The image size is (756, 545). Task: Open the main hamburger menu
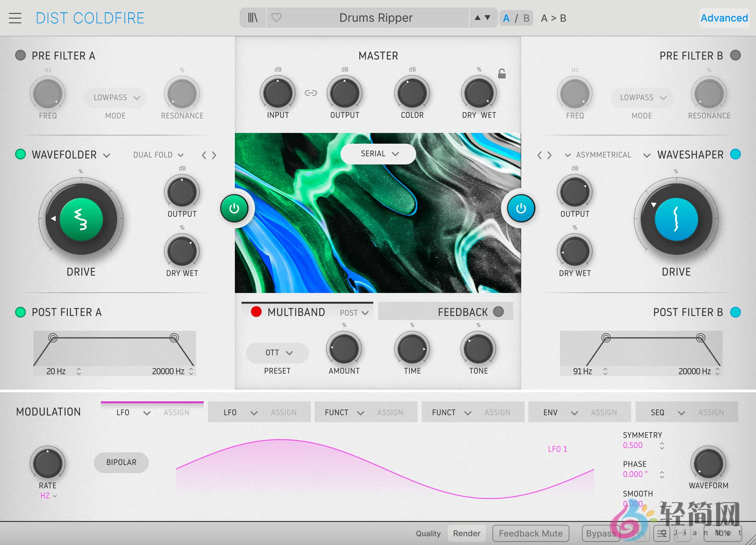pos(15,18)
